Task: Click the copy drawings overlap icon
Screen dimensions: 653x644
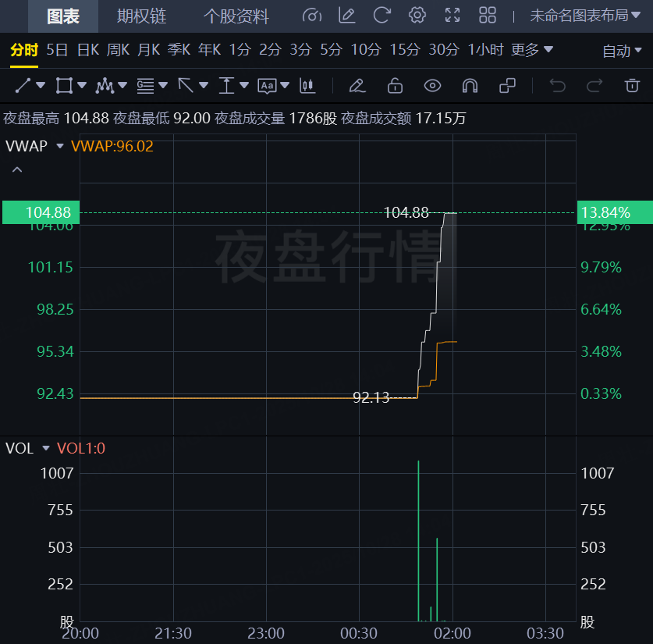Action: [507, 86]
